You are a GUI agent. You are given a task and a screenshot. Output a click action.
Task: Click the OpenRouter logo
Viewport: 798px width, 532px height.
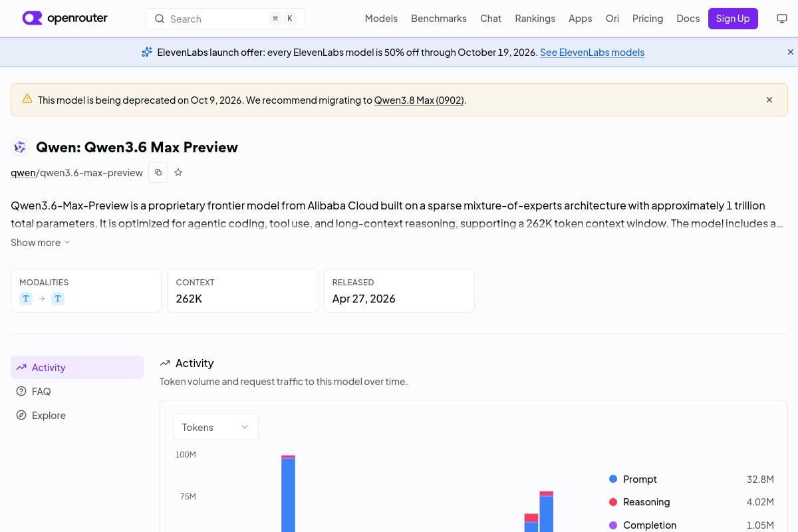point(65,18)
